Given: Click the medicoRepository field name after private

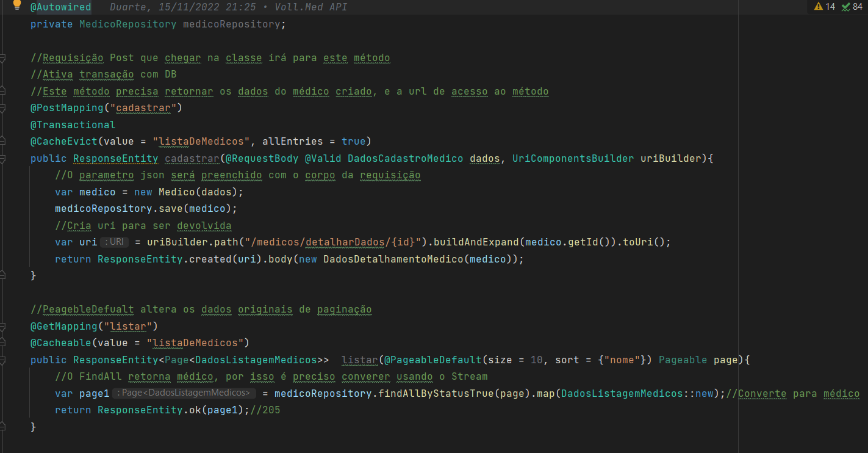Looking at the screenshot, I should pos(232,24).
